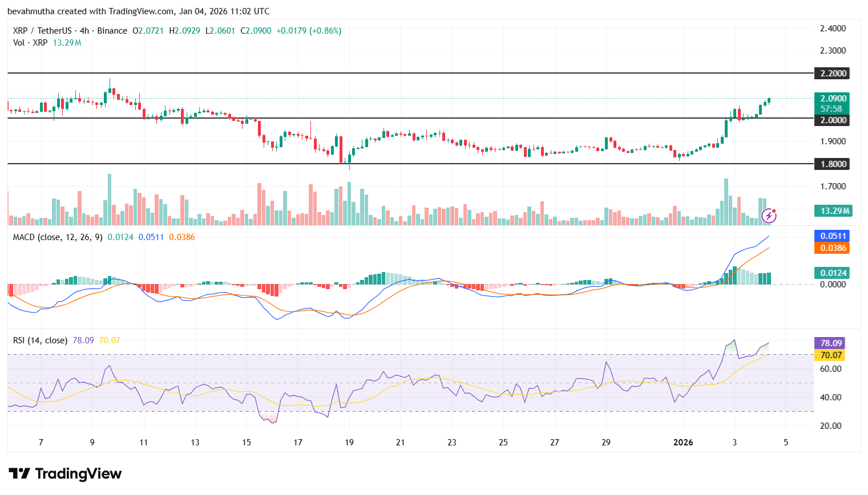Open the RSI (14, close) legend

(x=40, y=340)
